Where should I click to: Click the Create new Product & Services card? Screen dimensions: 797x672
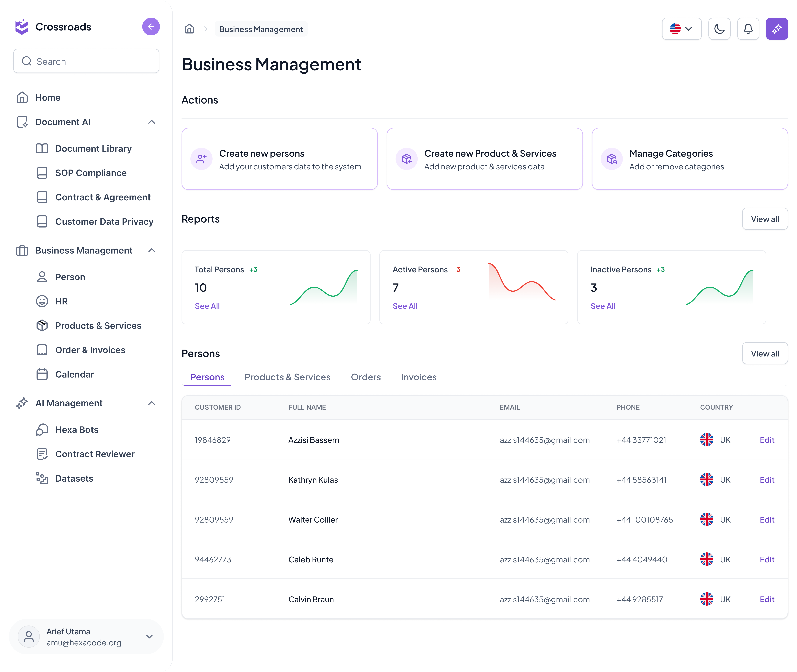coord(485,159)
